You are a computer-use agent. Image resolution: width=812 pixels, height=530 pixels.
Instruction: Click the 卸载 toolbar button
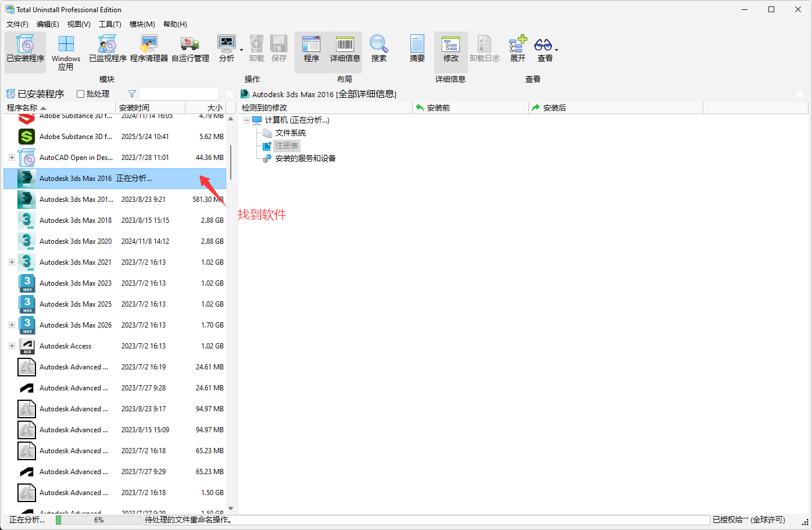pos(256,49)
